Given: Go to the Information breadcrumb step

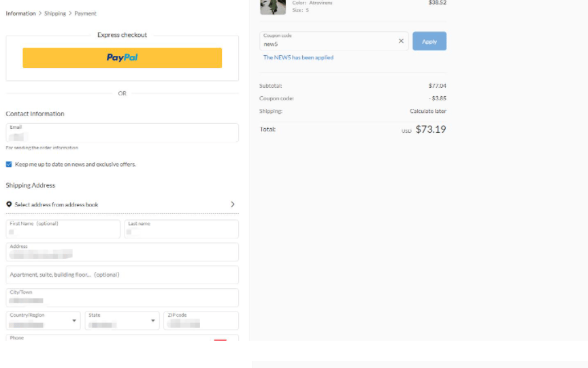Looking at the screenshot, I should 20,14.
